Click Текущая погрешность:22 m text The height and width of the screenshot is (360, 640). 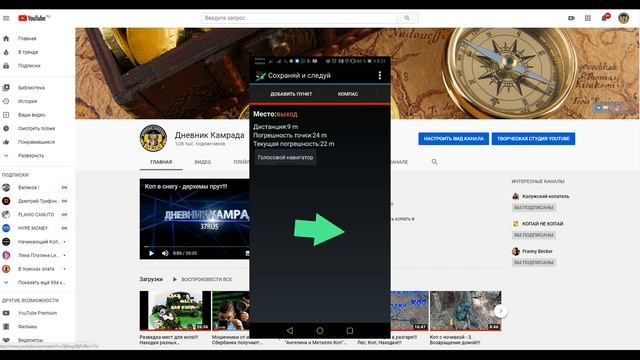(293, 144)
